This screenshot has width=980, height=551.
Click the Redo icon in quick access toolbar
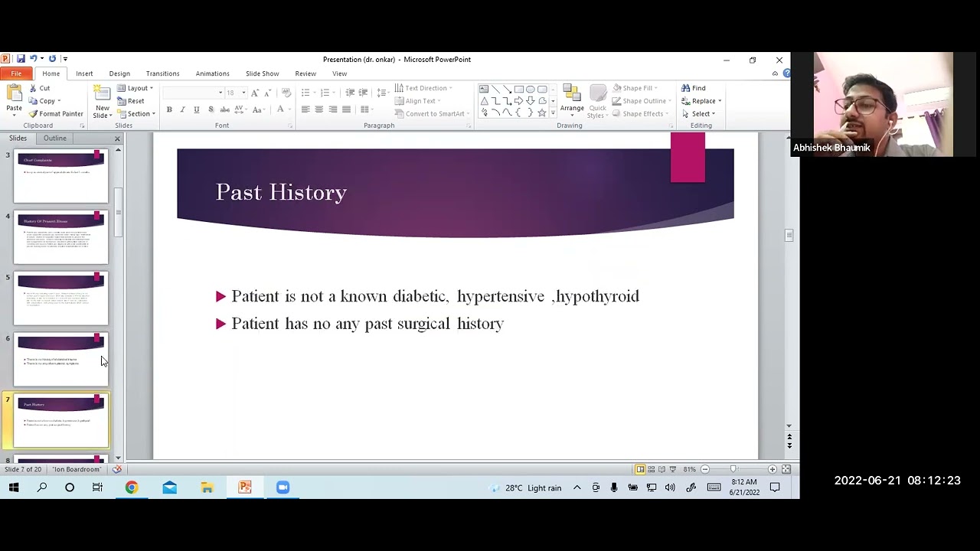(52, 59)
